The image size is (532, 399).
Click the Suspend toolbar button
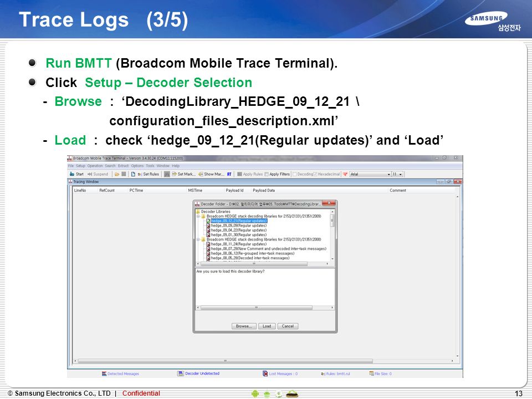coord(98,174)
